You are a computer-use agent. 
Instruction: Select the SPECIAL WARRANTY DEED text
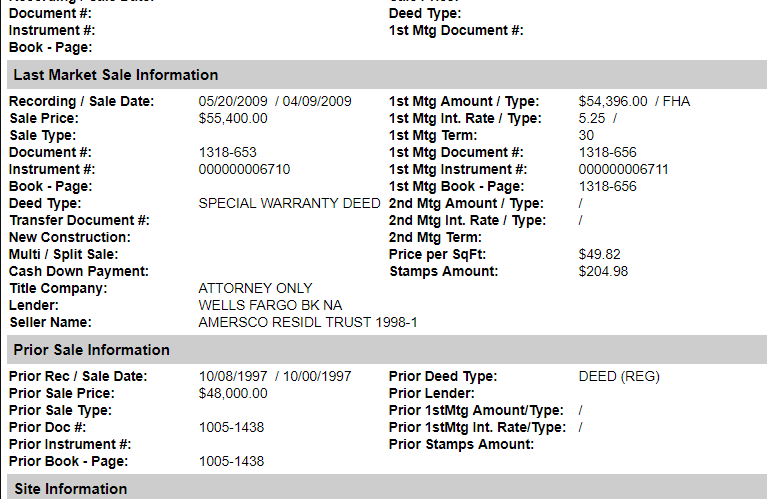point(290,203)
